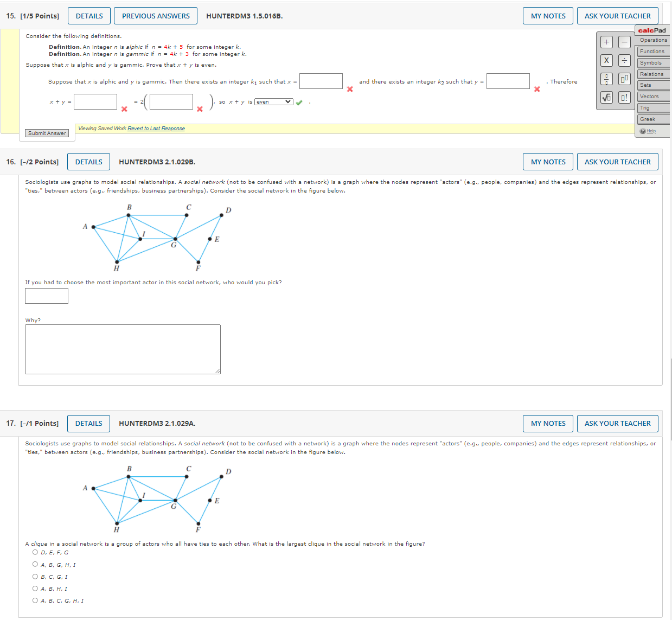Image resolution: width=672 pixels, height=620 pixels.
Task: Click the social network graph in question 16
Action: click(157, 238)
